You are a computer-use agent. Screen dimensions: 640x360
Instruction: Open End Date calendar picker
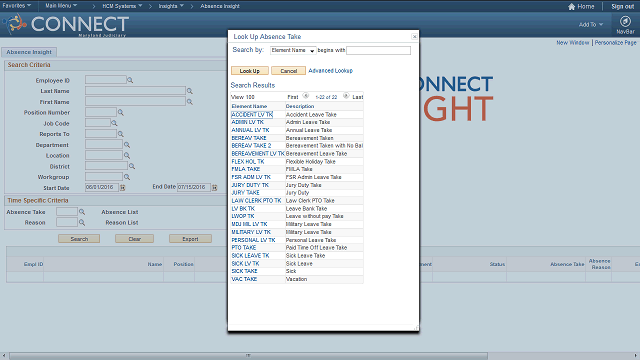coord(214,187)
